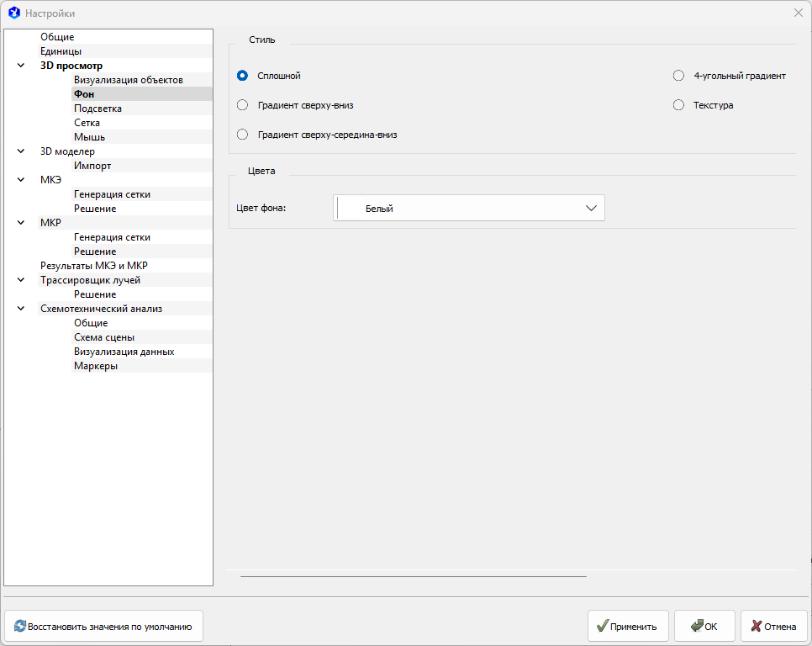Screen dimensions: 812x646
Task: Open the Цвет фона dropdown list
Action: click(x=591, y=209)
